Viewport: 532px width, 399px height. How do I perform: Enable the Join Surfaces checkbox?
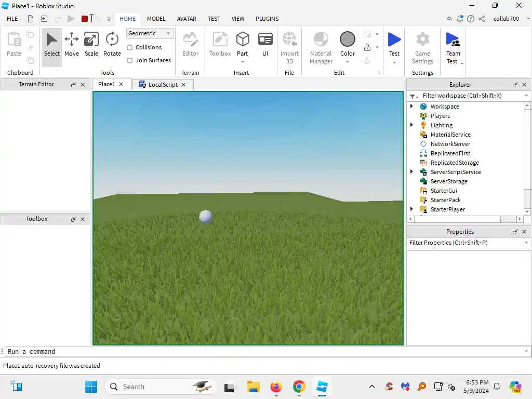(x=129, y=60)
